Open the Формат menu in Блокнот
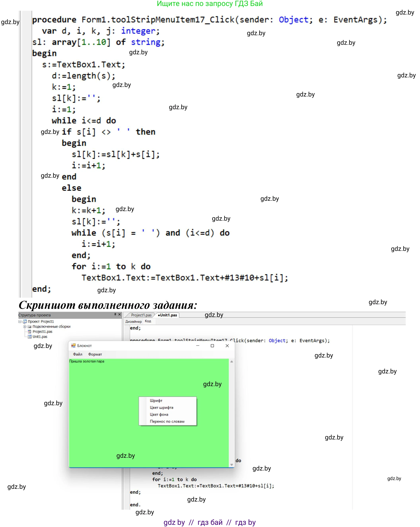The image size is (420, 527). (95, 354)
